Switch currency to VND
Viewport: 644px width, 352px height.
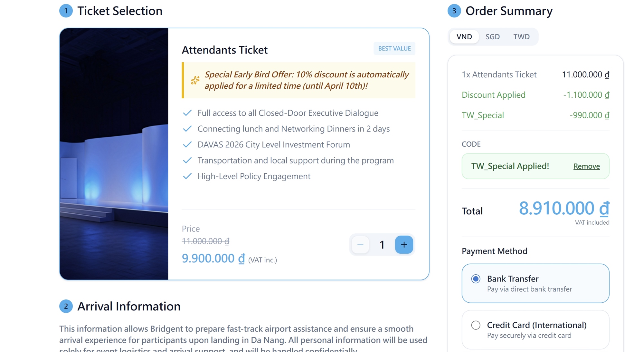464,37
